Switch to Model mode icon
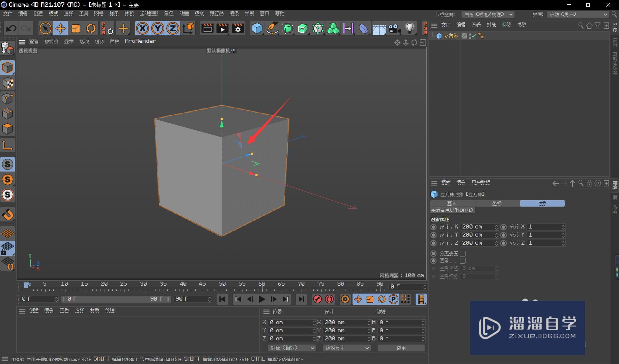Viewport: 619px width, 364px height. pyautogui.click(x=7, y=68)
